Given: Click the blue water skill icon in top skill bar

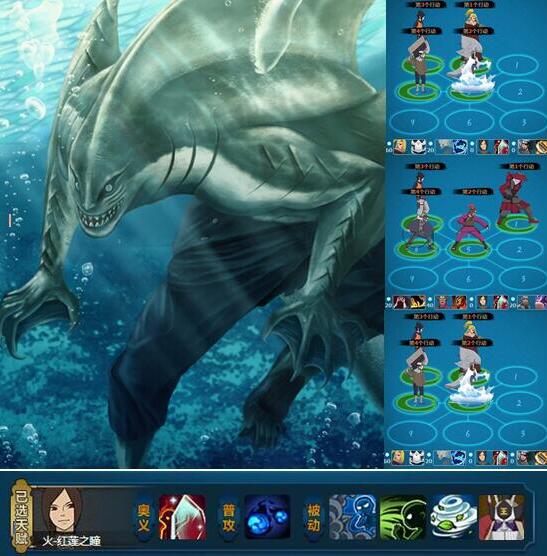Looking at the screenshot, I should pyautogui.click(x=460, y=147).
